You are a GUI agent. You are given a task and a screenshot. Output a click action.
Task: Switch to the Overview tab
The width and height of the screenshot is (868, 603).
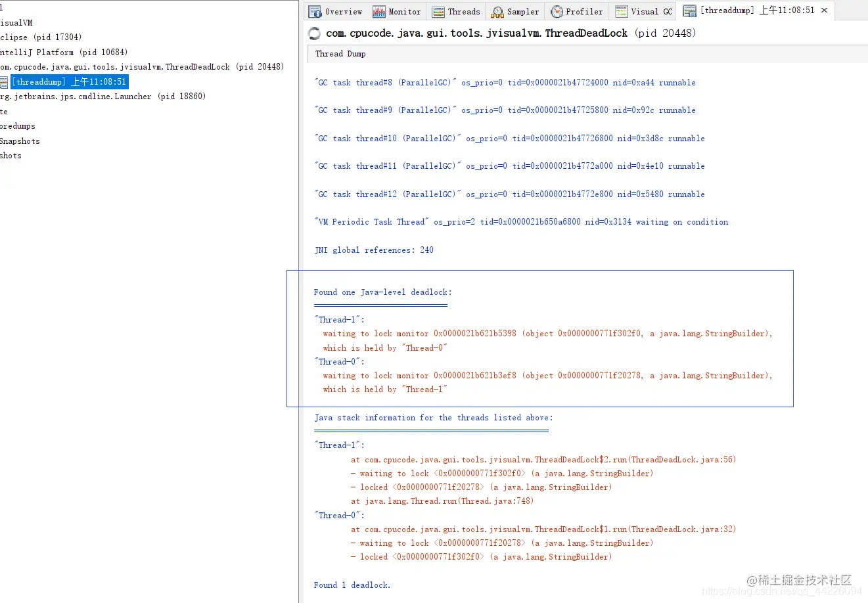[x=335, y=12]
